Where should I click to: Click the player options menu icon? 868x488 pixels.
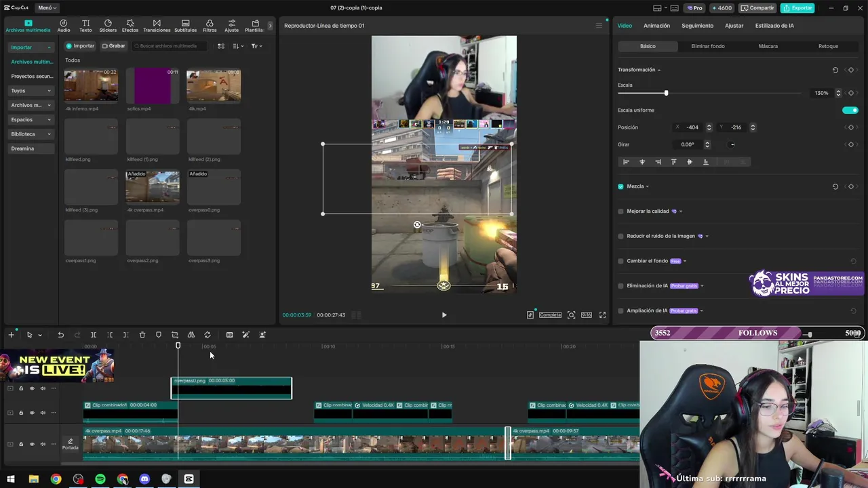(x=599, y=26)
